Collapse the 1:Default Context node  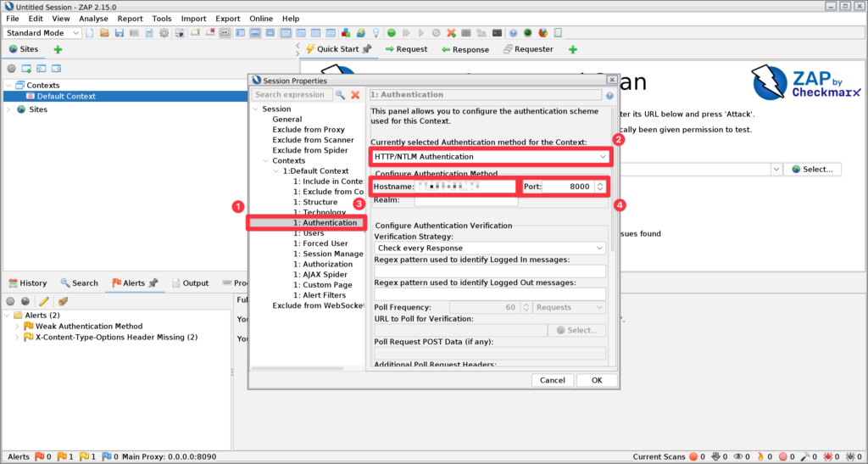(x=275, y=171)
